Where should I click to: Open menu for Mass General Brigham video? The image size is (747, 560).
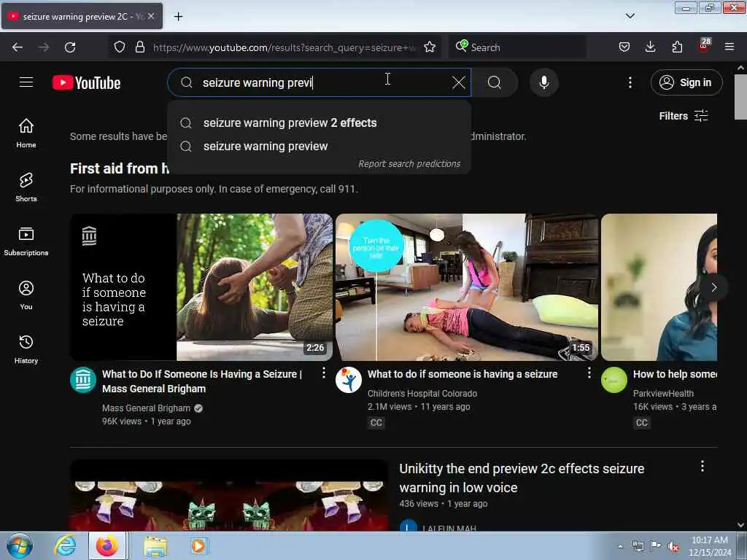coord(323,373)
